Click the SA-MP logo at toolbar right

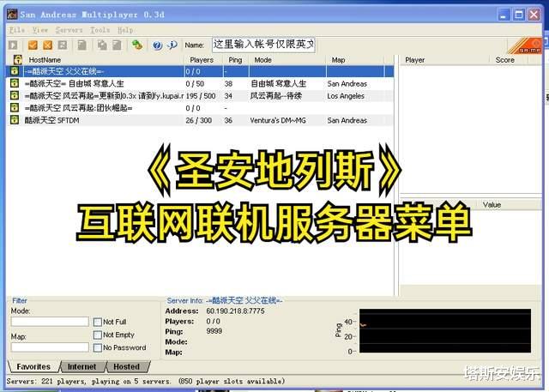click(x=526, y=45)
